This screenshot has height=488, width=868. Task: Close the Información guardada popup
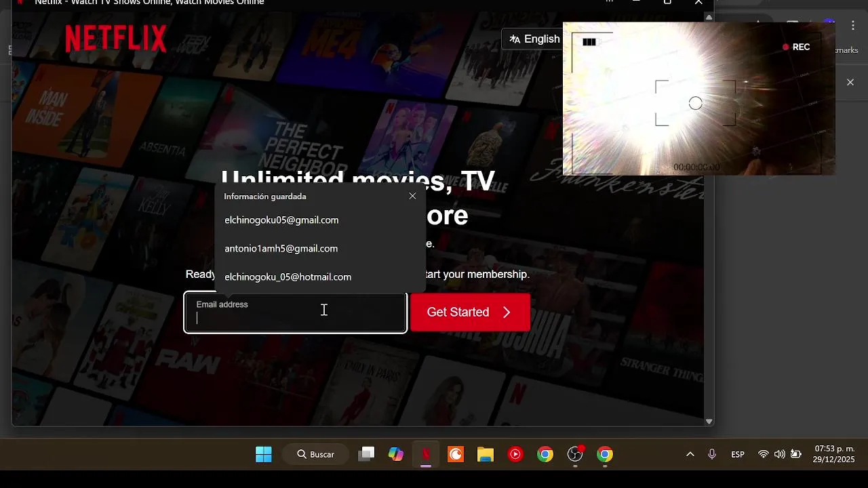pos(412,196)
